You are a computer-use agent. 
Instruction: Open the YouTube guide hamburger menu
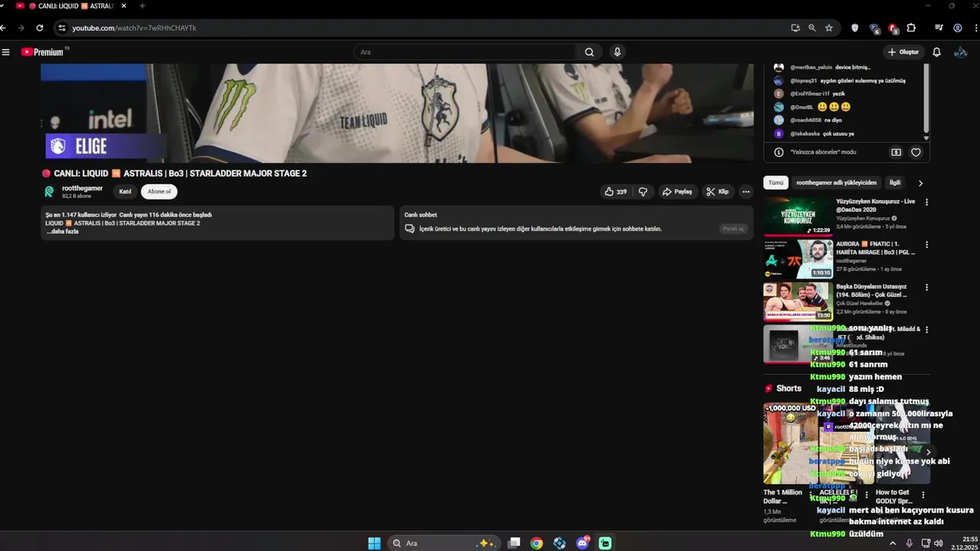(6, 52)
